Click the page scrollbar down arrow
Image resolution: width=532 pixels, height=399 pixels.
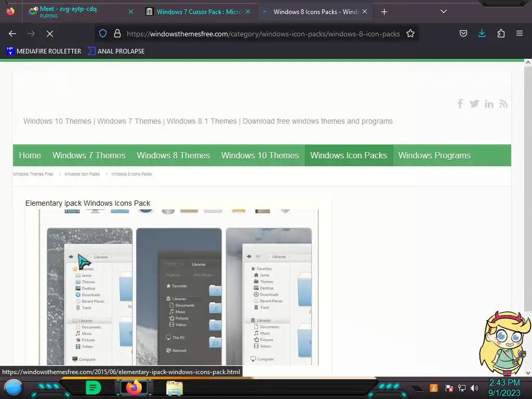click(528, 373)
